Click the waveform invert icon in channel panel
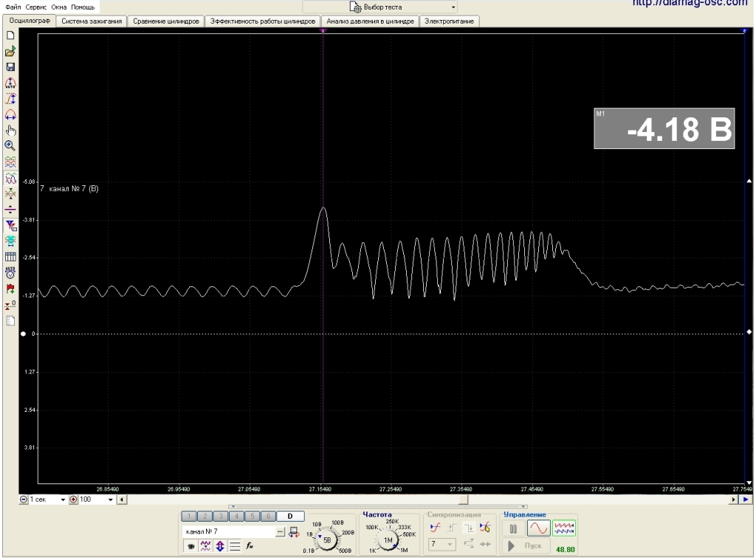756x558 pixels. coord(205,546)
